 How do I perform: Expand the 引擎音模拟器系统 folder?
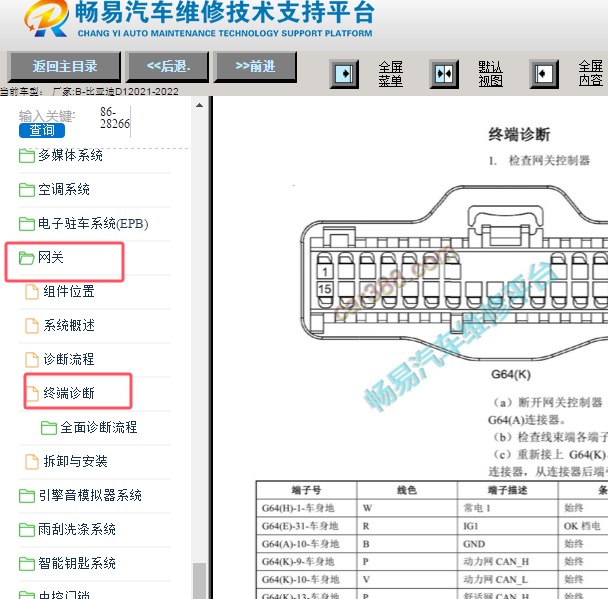(80, 495)
